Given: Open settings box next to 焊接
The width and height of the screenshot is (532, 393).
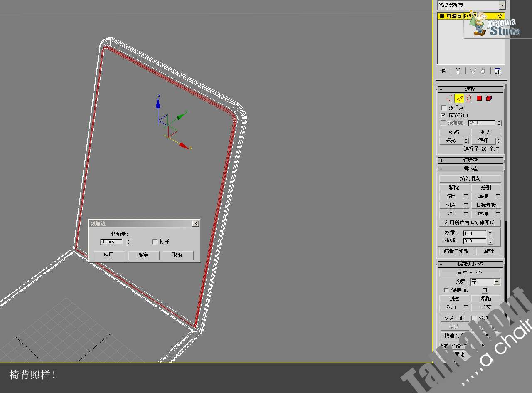Looking at the screenshot, I should [498, 196].
